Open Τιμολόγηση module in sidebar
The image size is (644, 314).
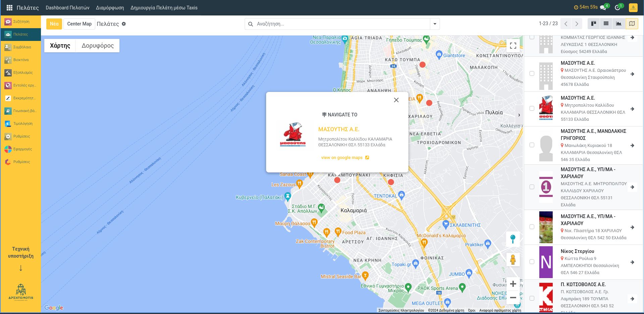point(21,123)
